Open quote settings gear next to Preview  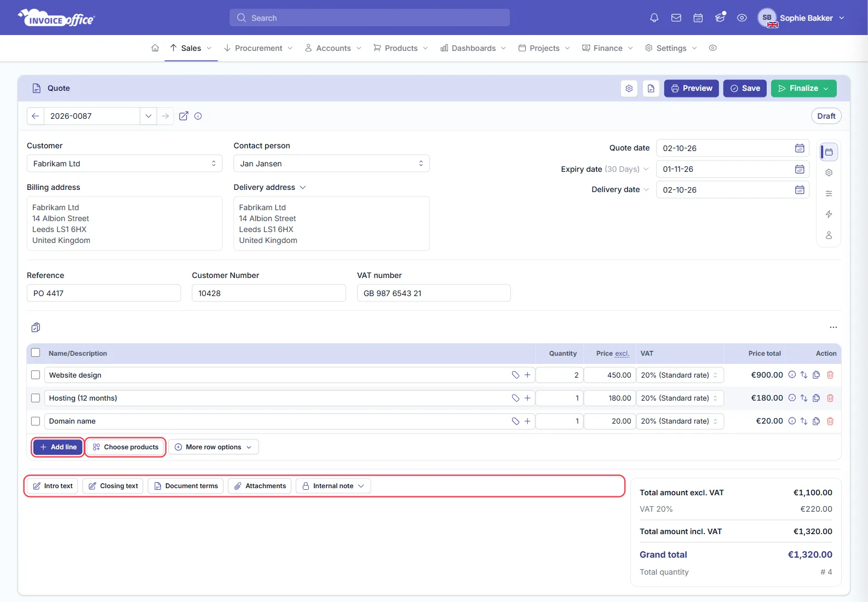pos(629,88)
